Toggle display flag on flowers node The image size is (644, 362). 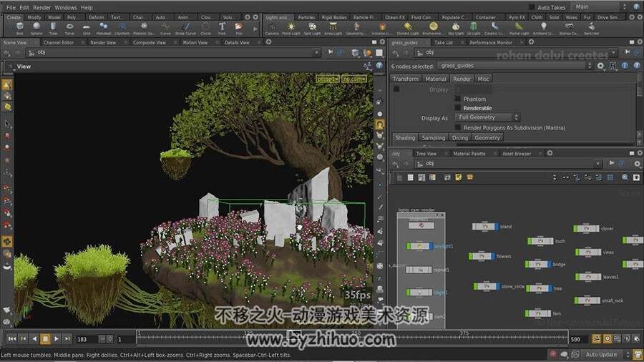pyautogui.click(x=493, y=256)
